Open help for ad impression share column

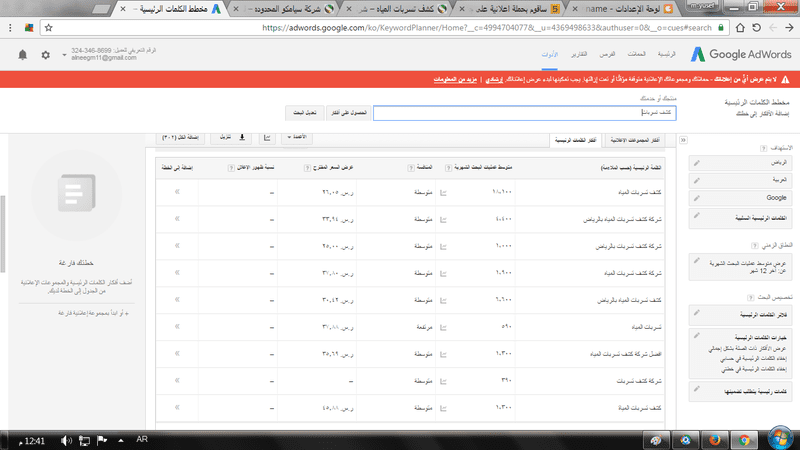coord(231,168)
